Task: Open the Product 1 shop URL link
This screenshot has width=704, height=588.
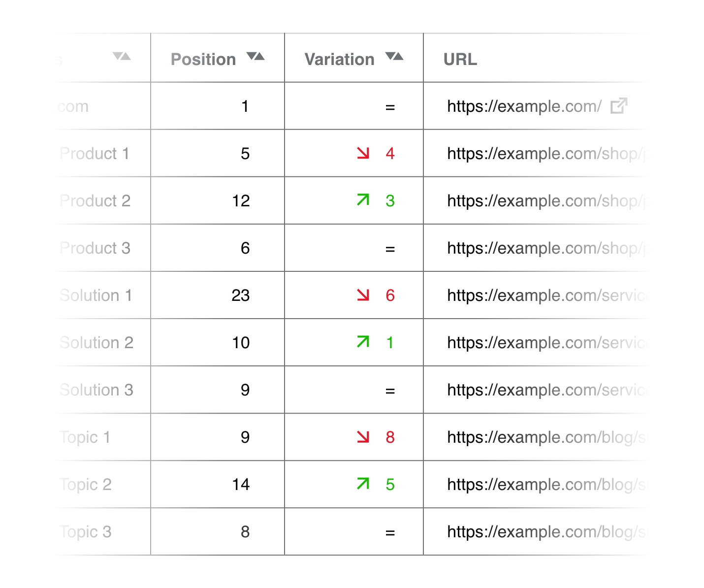Action: [x=546, y=154]
